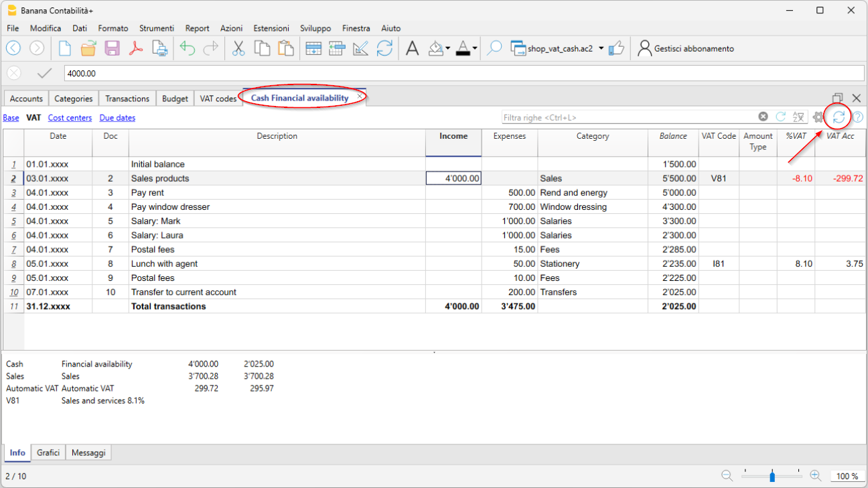Screen dimensions: 868x488
Task: Export to PDF using the toolbar icon
Action: pos(136,48)
